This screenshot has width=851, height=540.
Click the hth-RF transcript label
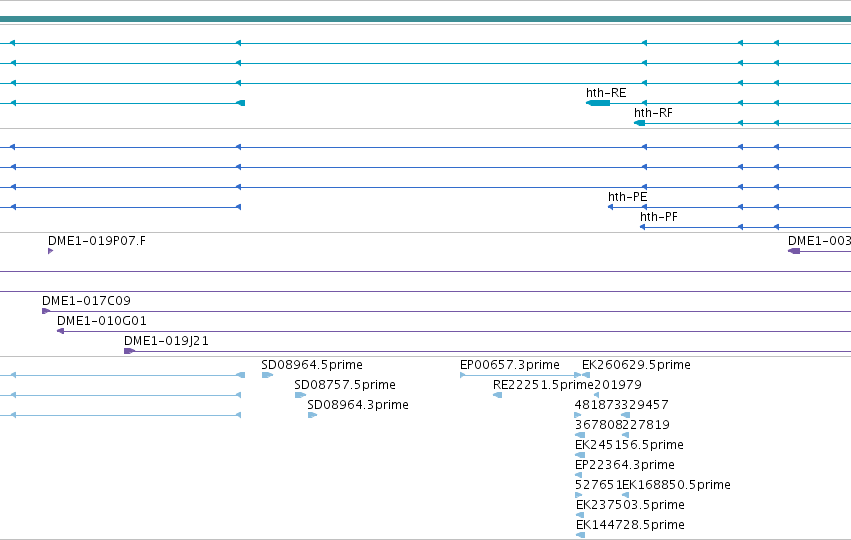pyautogui.click(x=653, y=113)
